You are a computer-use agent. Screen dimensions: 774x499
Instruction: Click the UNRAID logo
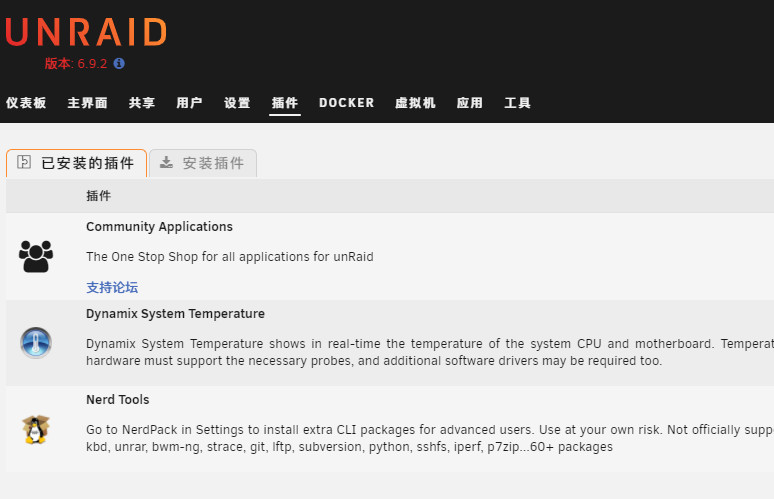click(x=86, y=33)
